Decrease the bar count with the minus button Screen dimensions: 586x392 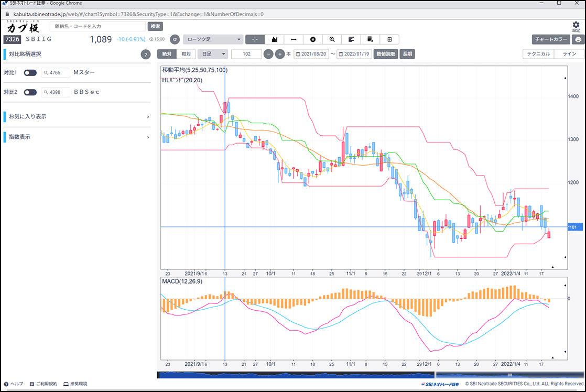pyautogui.click(x=268, y=54)
